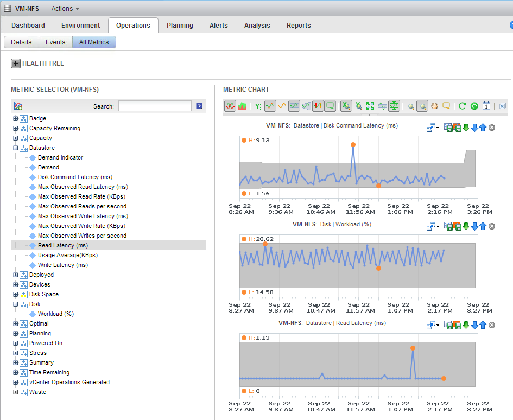Click the metric Search input field

(x=155, y=106)
